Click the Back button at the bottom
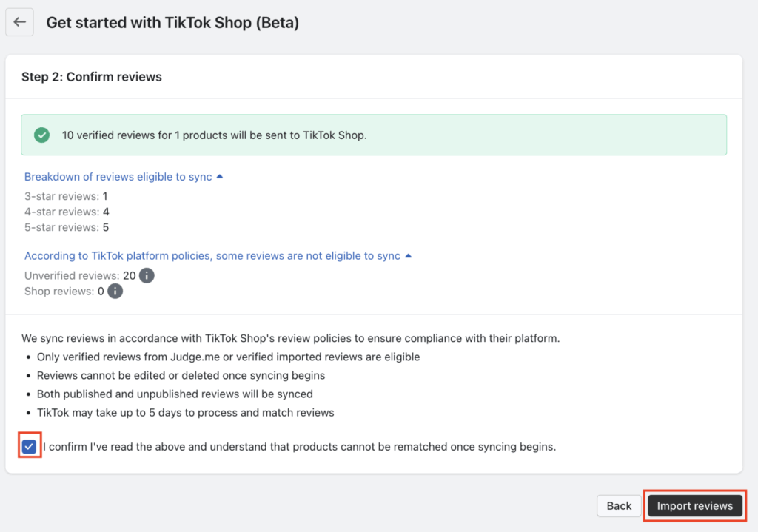The height and width of the screenshot is (532, 758). click(619, 505)
